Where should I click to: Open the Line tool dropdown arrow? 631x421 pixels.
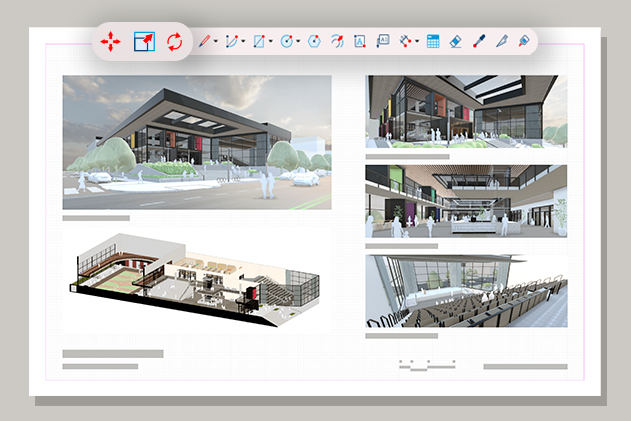[216, 41]
